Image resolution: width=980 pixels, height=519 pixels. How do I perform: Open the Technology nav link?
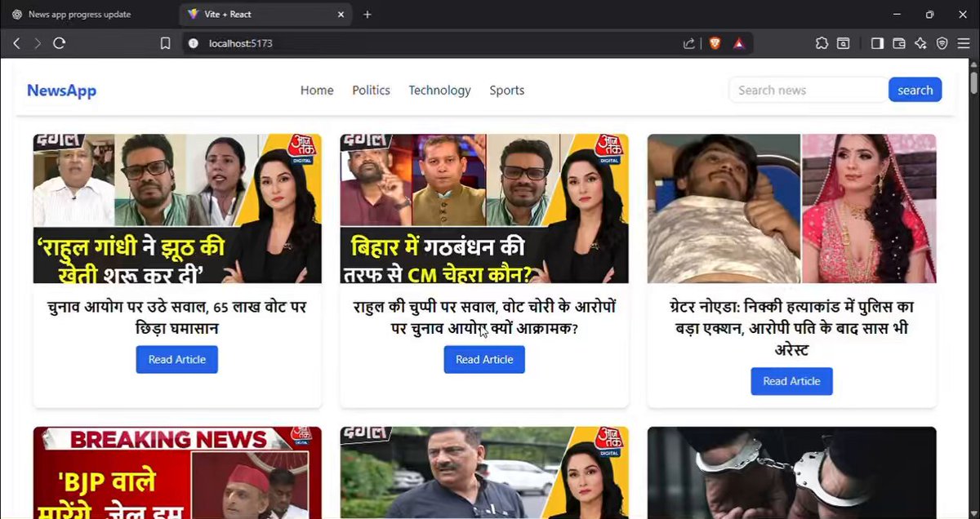pos(439,91)
